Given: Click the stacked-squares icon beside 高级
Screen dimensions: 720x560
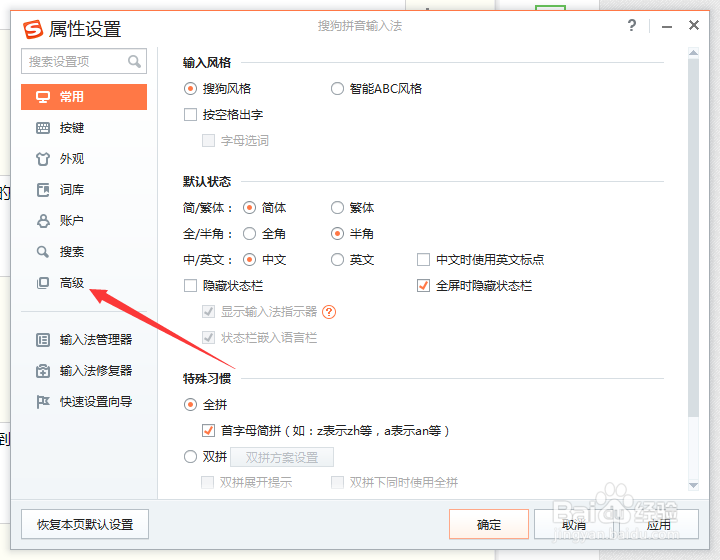Looking at the screenshot, I should click(43, 283).
